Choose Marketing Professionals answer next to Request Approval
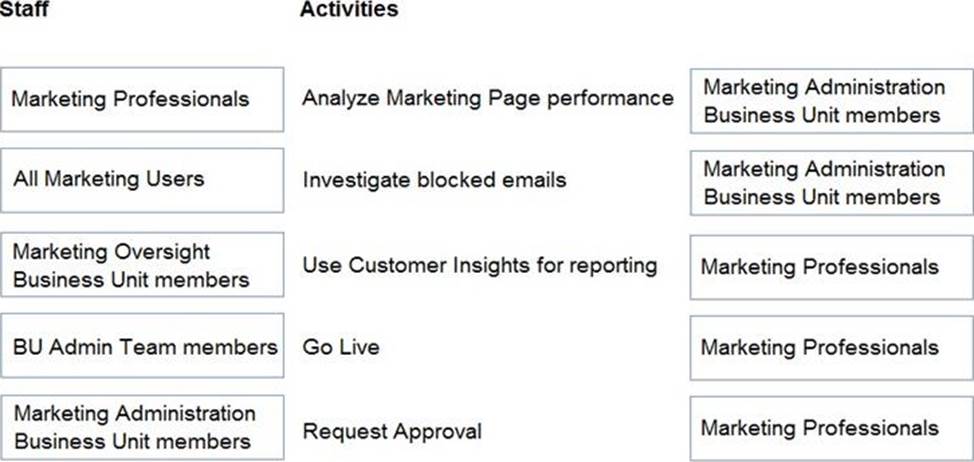 tap(820, 428)
